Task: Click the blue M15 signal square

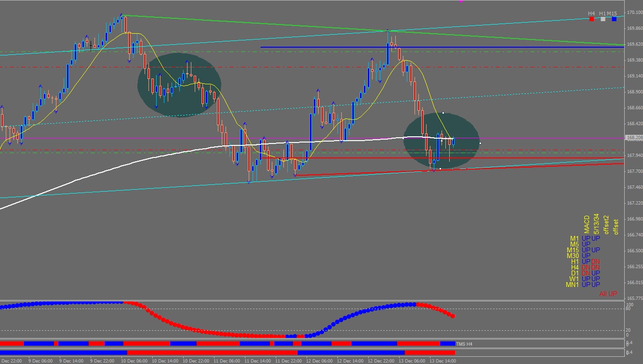Action: [614, 19]
